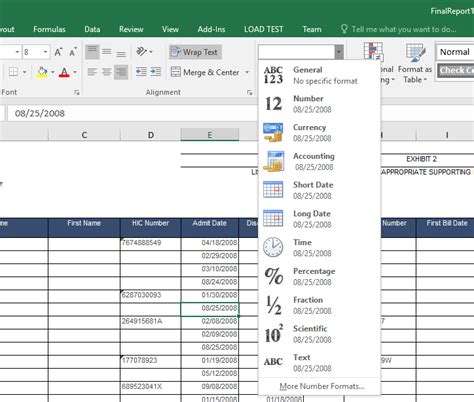Align text left in the cell

coord(92,72)
